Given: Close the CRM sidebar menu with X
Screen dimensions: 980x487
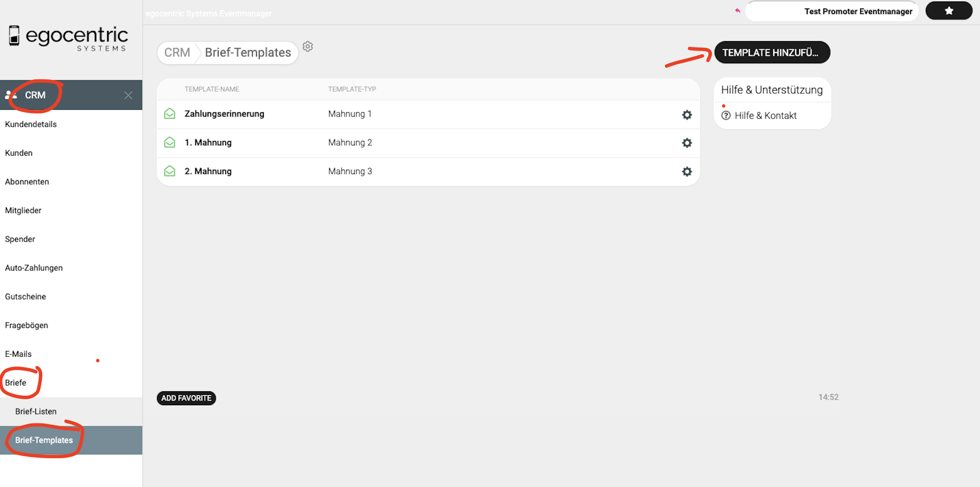Looking at the screenshot, I should pyautogui.click(x=128, y=95).
